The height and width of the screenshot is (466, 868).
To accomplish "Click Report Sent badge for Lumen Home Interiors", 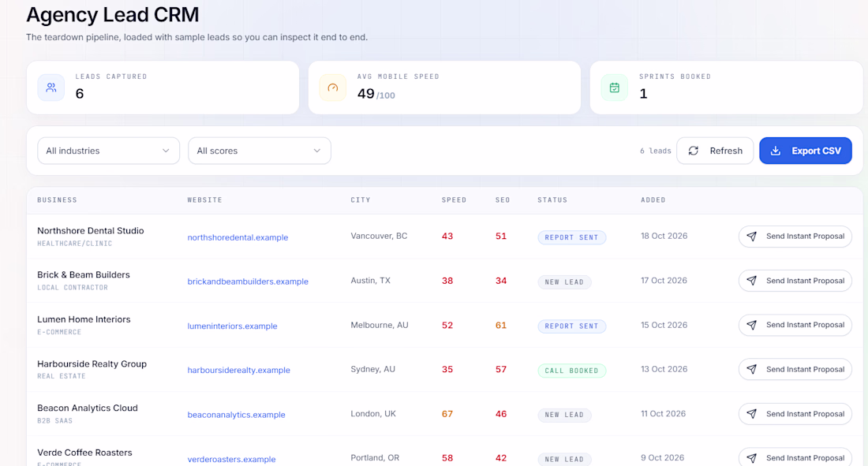I will click(x=572, y=326).
